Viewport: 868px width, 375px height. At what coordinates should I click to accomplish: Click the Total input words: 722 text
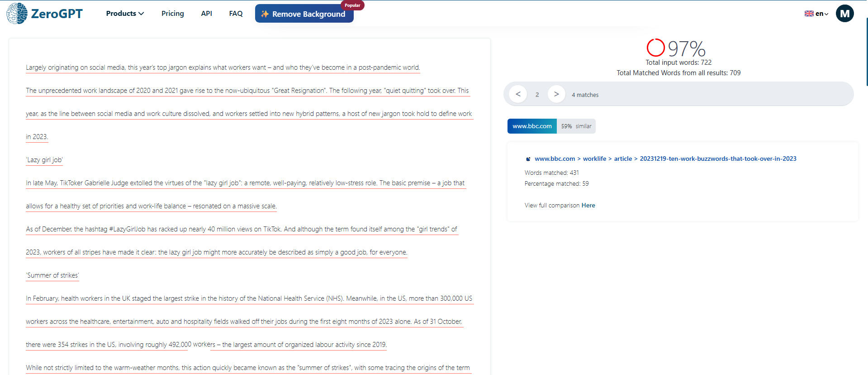[x=678, y=62]
